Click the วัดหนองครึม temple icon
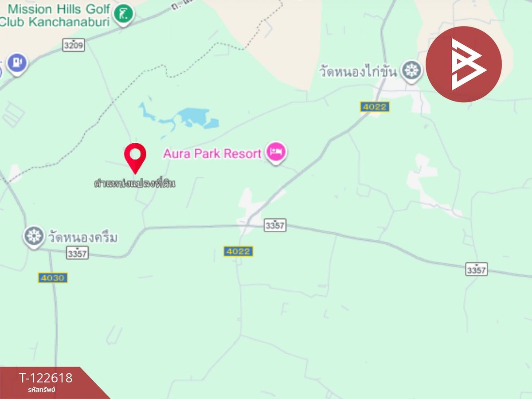This screenshot has height=399, width=532. pos(34,236)
